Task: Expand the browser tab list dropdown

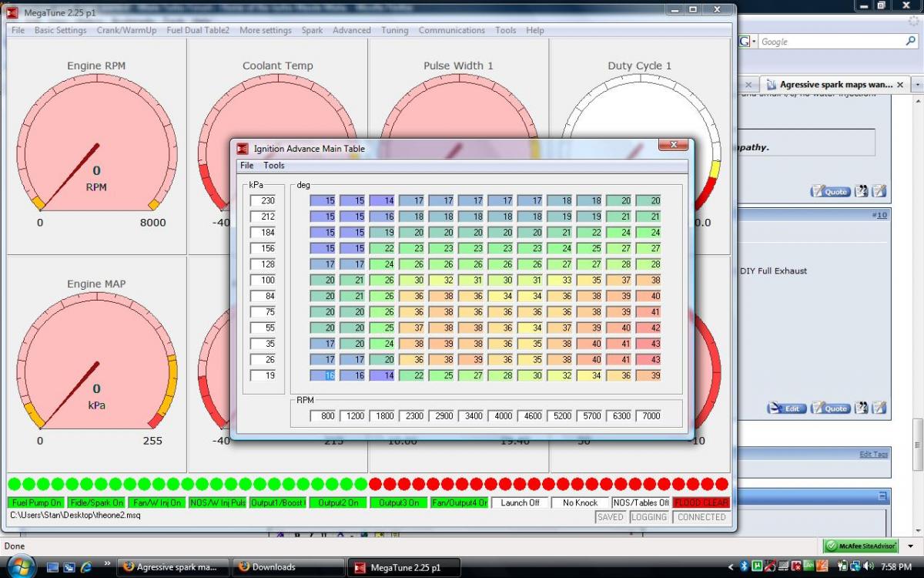Action: point(917,84)
